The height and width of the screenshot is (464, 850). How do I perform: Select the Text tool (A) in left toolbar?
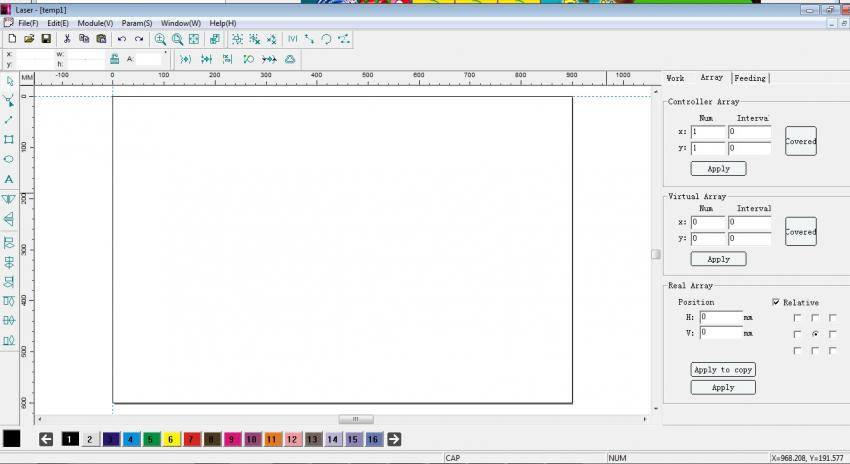[x=9, y=179]
